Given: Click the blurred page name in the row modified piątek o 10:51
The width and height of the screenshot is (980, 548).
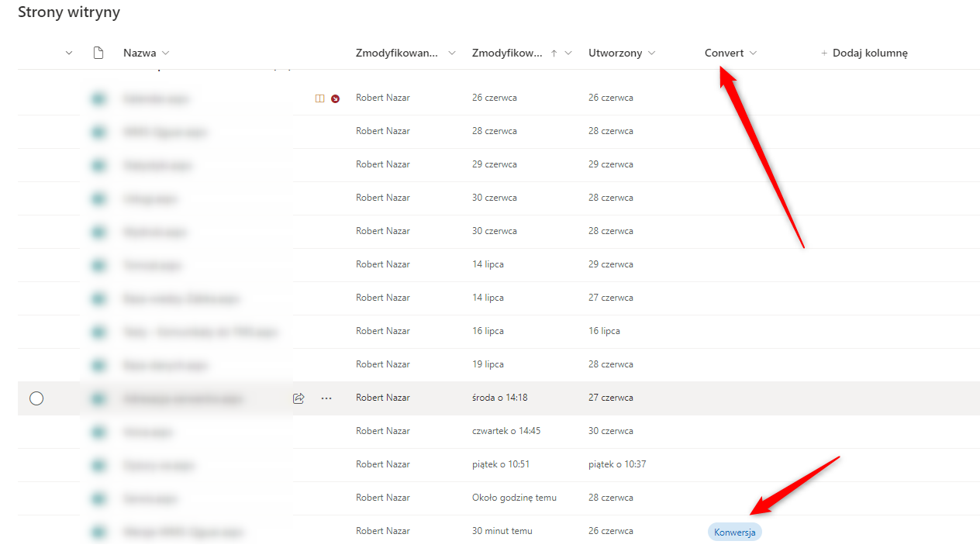Looking at the screenshot, I should tap(159, 465).
